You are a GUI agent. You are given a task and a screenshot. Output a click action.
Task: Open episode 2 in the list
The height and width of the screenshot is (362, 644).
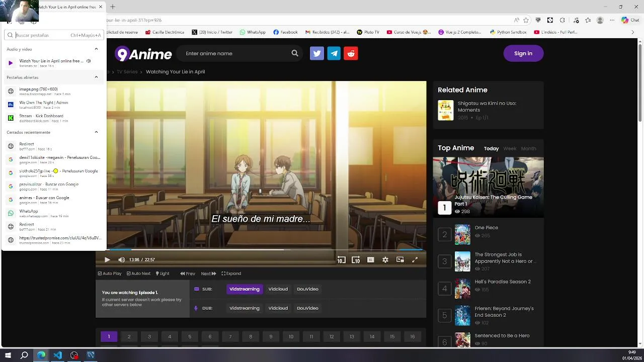pyautogui.click(x=129, y=337)
